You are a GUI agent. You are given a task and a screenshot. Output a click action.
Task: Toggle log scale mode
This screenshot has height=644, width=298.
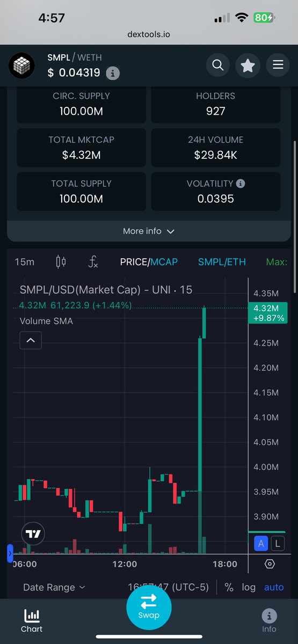click(x=249, y=588)
